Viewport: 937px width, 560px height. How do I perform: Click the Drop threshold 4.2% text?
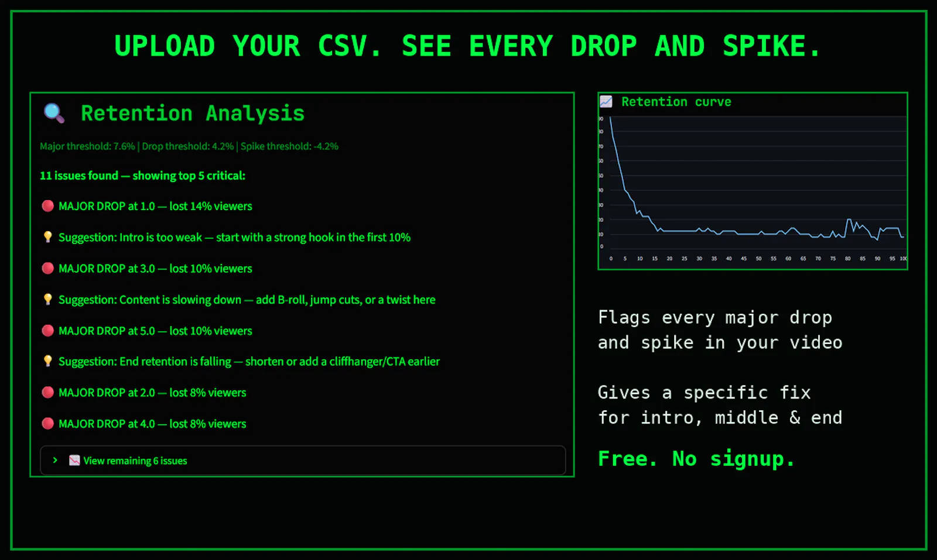(x=187, y=146)
